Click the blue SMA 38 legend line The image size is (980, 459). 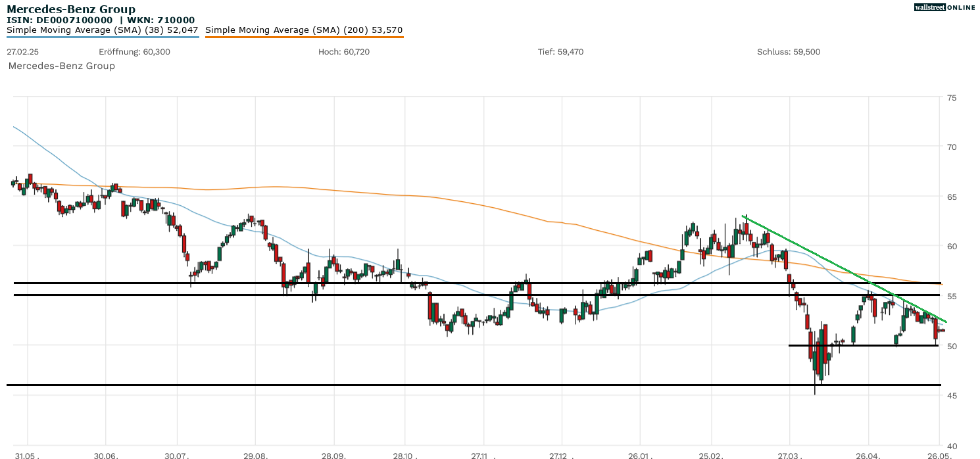(103, 37)
